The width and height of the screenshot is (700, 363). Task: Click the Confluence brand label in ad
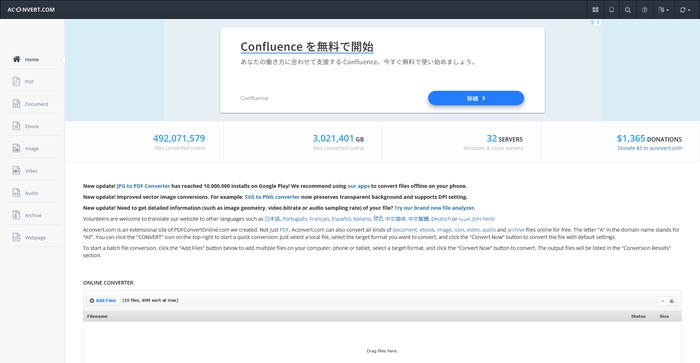click(254, 98)
